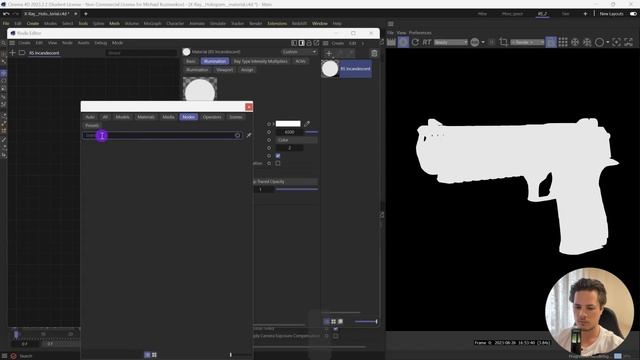Click the 6500 temperature value field
The width and height of the screenshot is (640, 360).
[289, 132]
